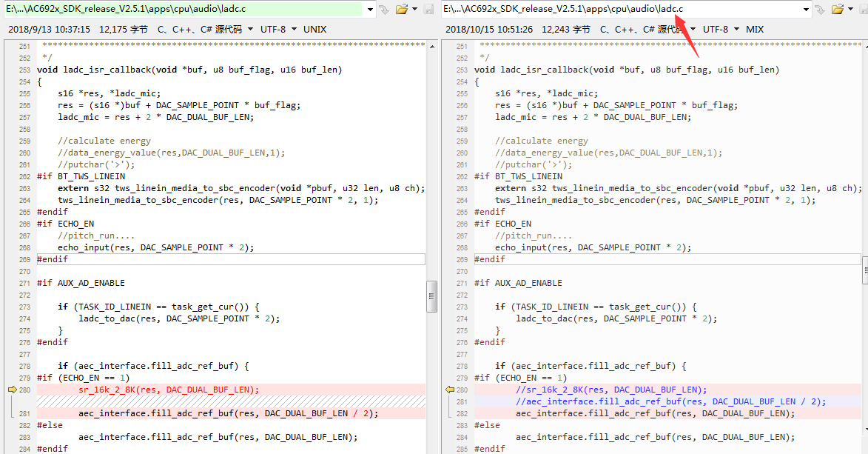Click right pane commented "//sr_16k_2_8K" line
This screenshot has height=454, width=868.
pyautogui.click(x=611, y=390)
